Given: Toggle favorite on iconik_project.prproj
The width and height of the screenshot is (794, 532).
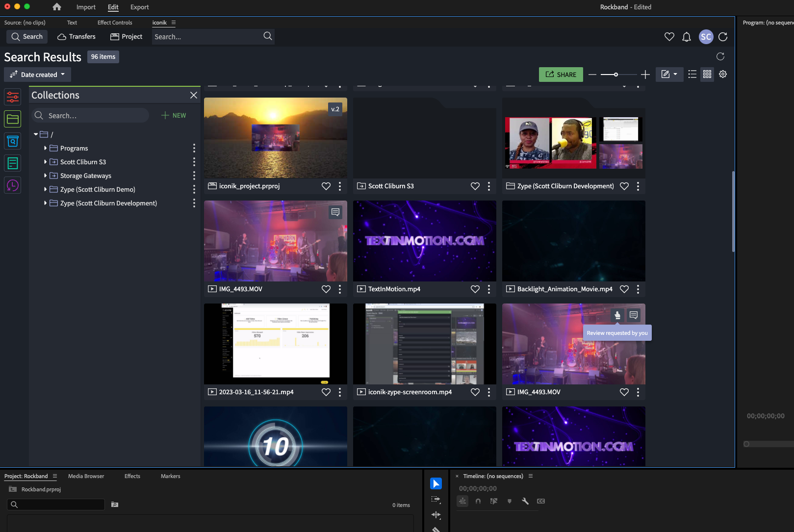Looking at the screenshot, I should point(326,186).
